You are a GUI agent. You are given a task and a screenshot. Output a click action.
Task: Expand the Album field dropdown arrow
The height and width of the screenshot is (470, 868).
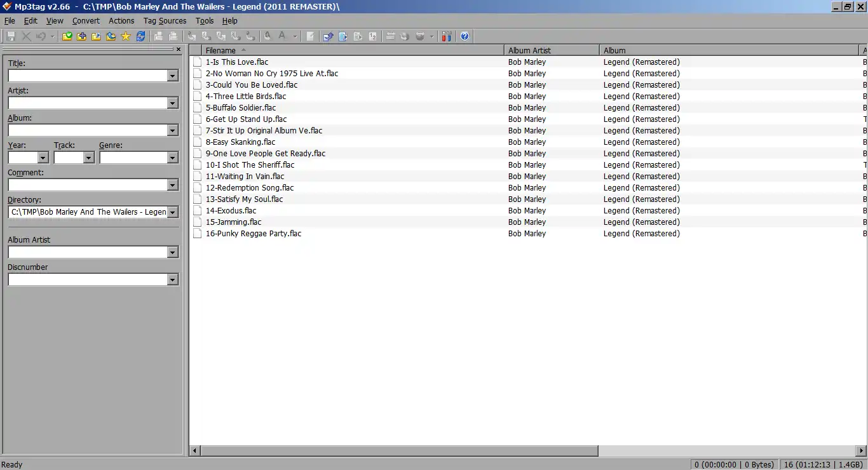[x=173, y=130]
